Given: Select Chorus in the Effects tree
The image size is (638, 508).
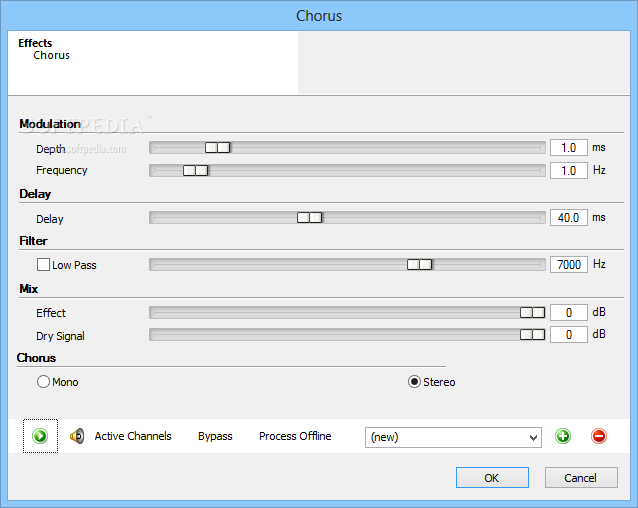Looking at the screenshot, I should [51, 55].
